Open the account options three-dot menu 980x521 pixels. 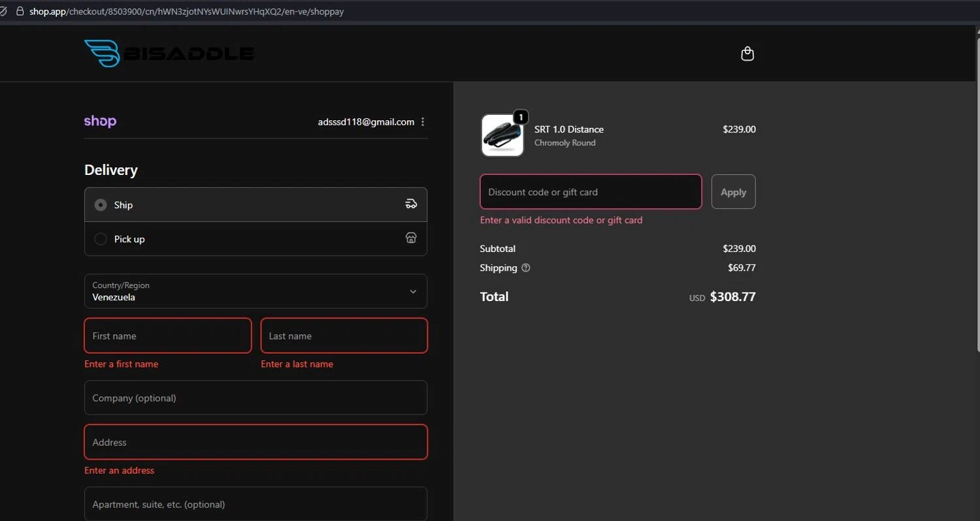pyautogui.click(x=423, y=122)
